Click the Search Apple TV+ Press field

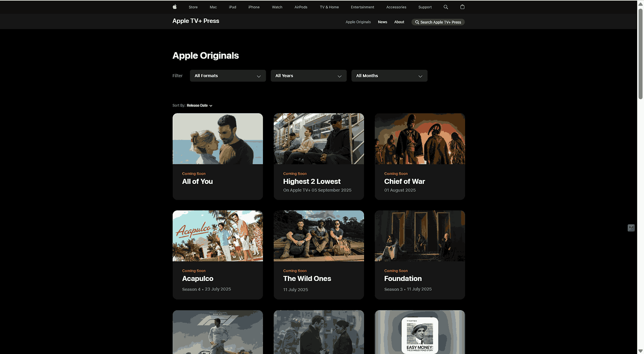(438, 22)
